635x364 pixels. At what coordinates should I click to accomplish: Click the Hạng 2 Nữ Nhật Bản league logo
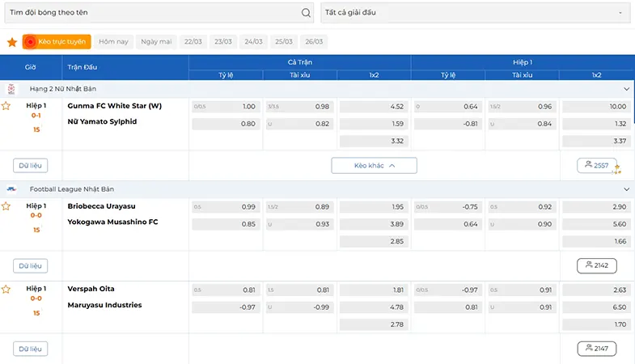(x=11, y=89)
